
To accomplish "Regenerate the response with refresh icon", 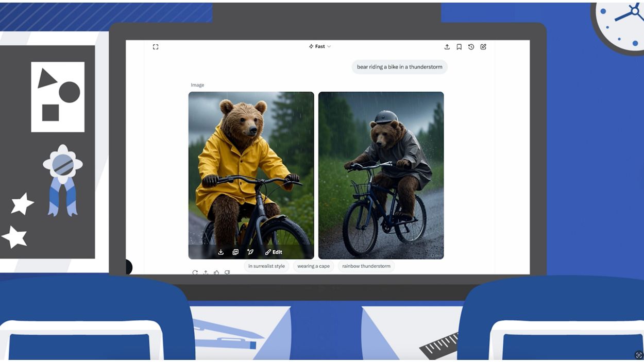I will tap(195, 272).
